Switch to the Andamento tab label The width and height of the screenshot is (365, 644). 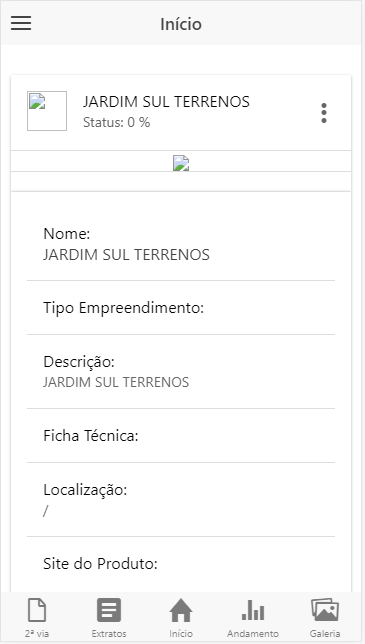[253, 633]
